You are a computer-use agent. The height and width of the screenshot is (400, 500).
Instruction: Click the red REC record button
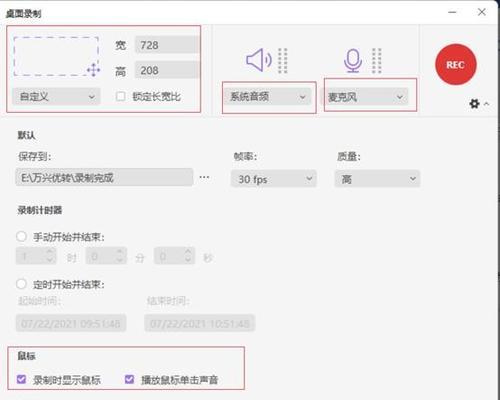click(456, 64)
